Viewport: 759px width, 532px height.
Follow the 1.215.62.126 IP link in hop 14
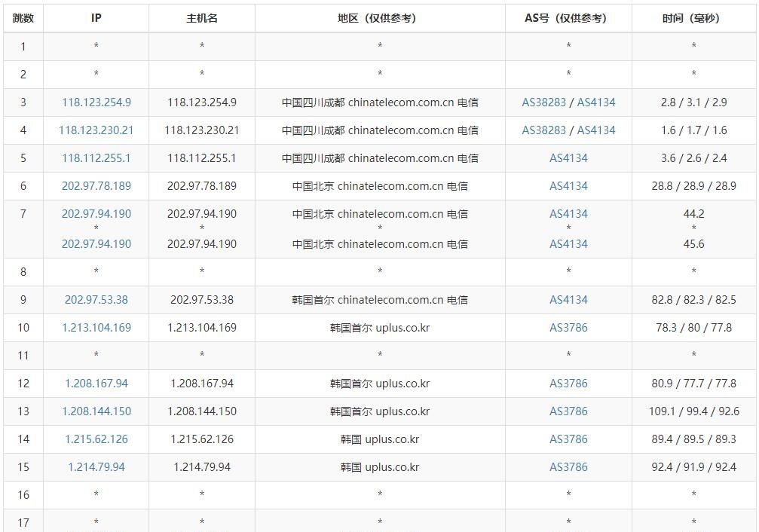pos(96,439)
